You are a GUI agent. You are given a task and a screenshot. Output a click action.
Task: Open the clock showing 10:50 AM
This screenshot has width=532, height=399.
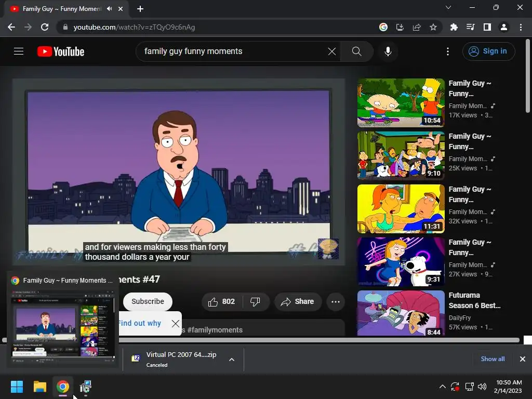508,387
